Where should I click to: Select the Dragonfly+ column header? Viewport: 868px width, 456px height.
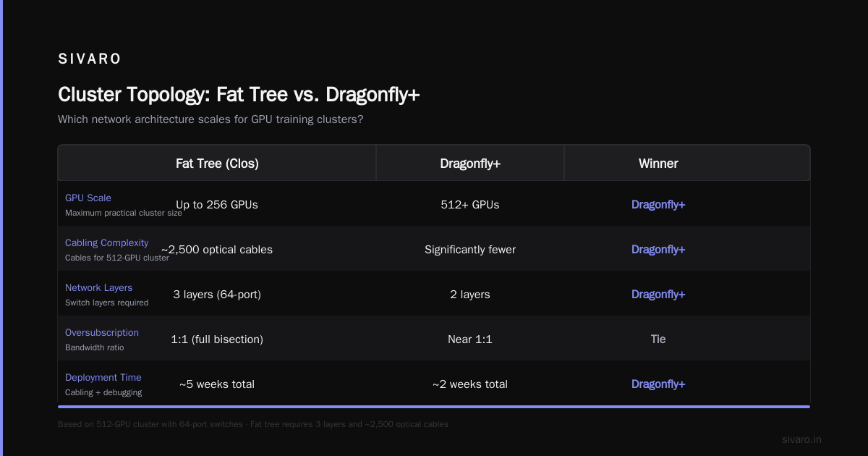pos(470,164)
